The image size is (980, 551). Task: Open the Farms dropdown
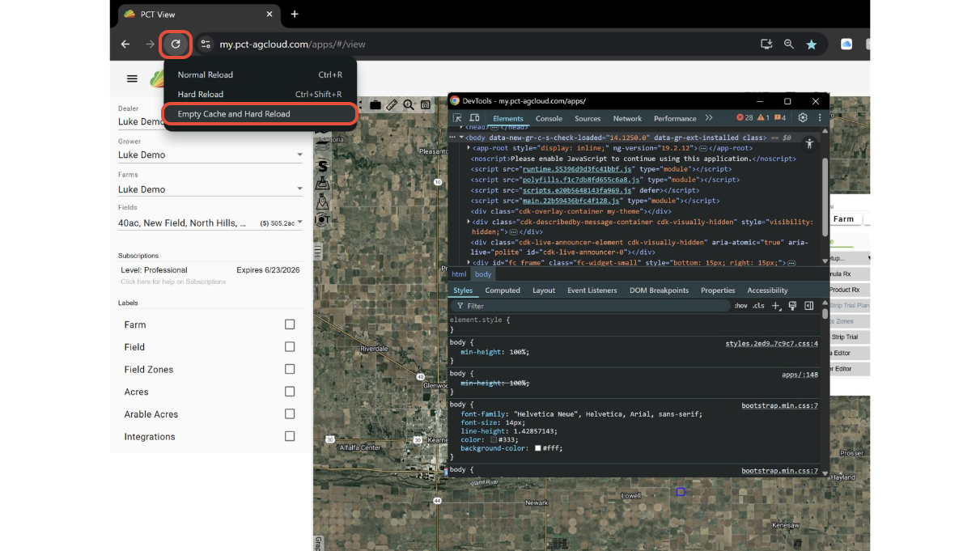[210, 189]
